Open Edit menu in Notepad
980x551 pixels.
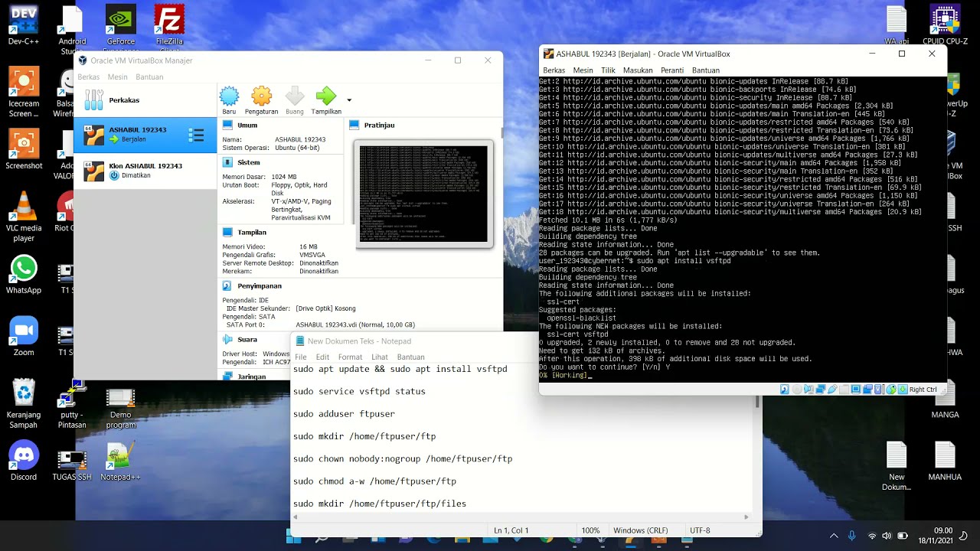click(x=322, y=357)
